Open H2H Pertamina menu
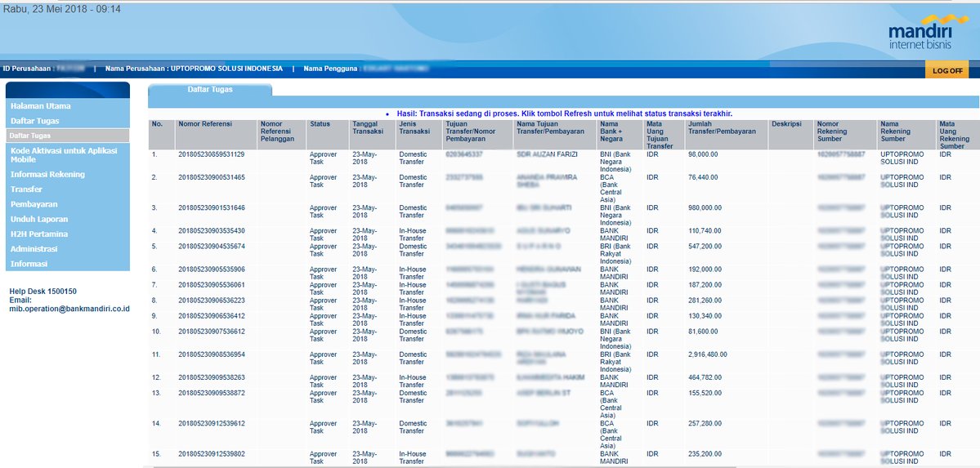This screenshot has width=980, height=468. coord(39,234)
